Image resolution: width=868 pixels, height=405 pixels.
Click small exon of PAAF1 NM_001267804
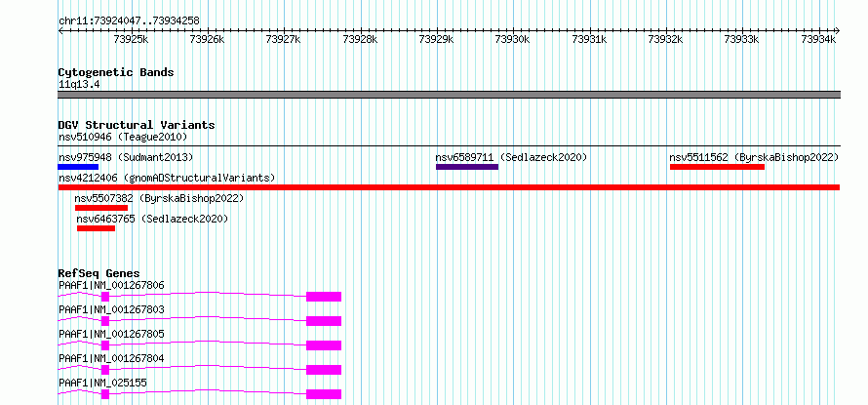click(x=105, y=370)
